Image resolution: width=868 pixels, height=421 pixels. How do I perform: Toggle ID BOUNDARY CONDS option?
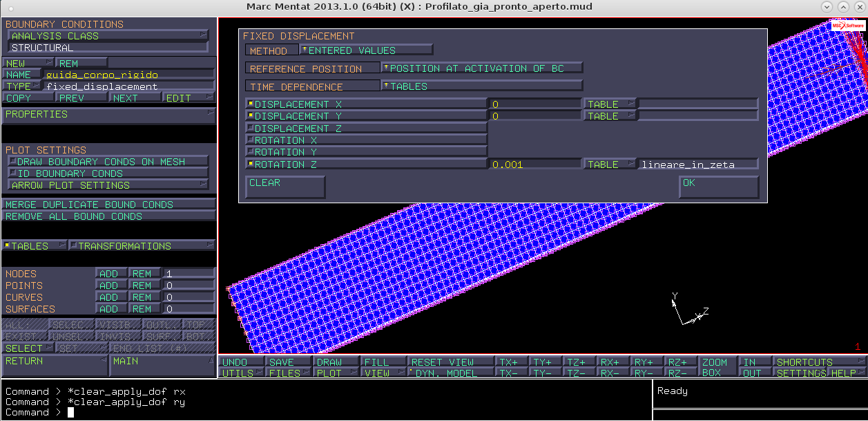[108, 174]
